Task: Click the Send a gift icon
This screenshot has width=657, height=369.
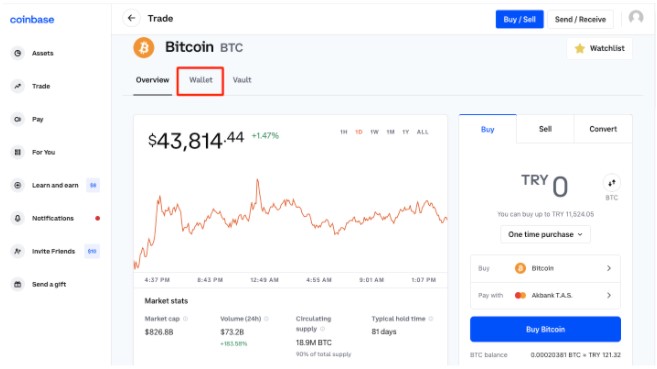Action: coord(18,284)
